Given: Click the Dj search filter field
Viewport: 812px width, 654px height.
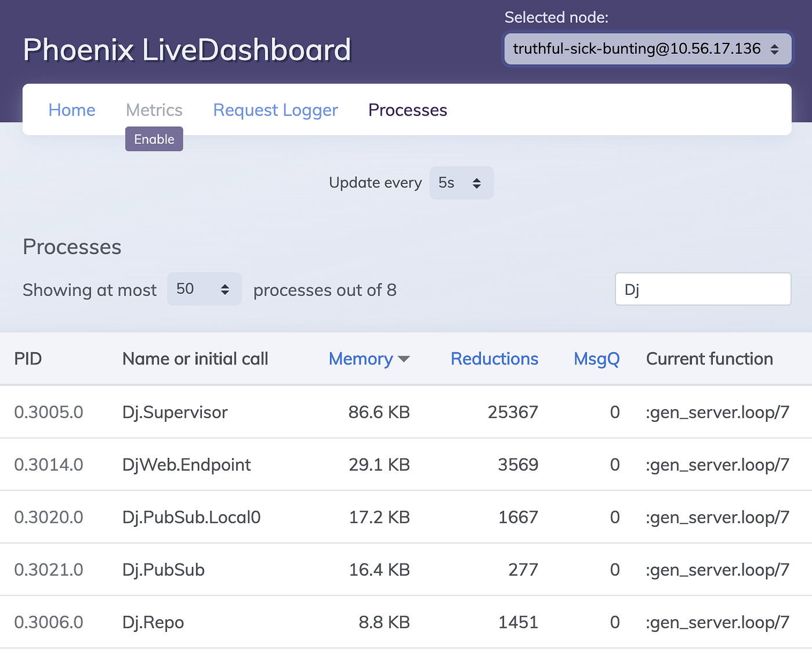Looking at the screenshot, I should (702, 288).
